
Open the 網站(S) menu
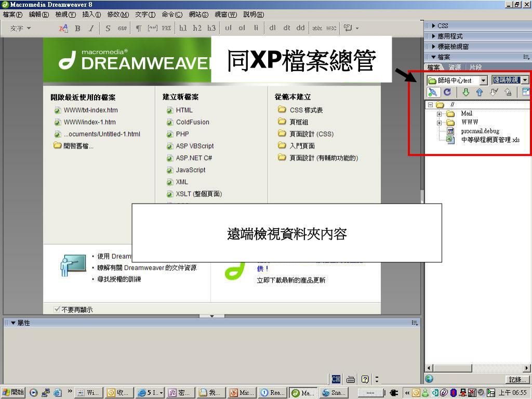coord(198,15)
